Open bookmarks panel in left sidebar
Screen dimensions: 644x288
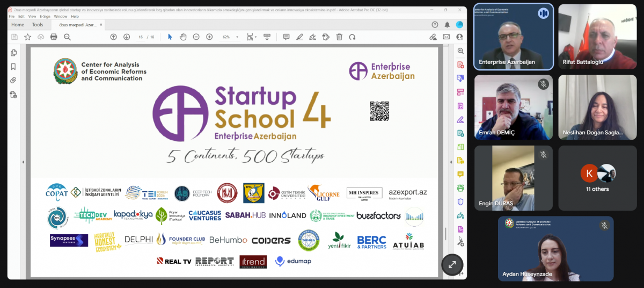pyautogui.click(x=13, y=67)
